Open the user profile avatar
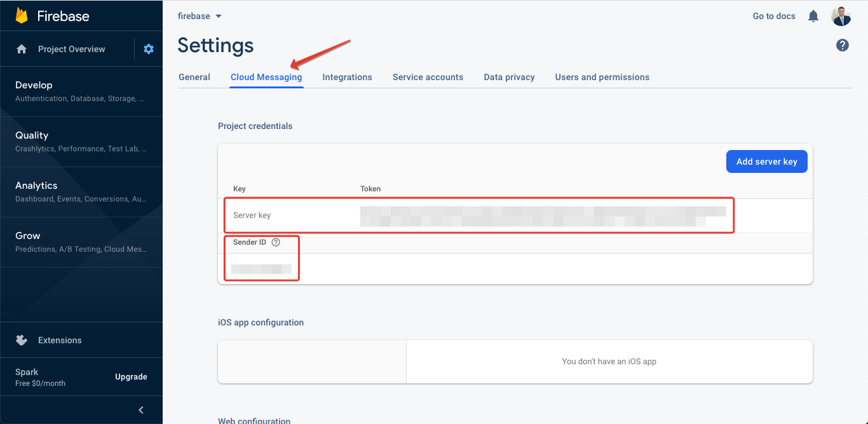The image size is (868, 424). pos(841,16)
